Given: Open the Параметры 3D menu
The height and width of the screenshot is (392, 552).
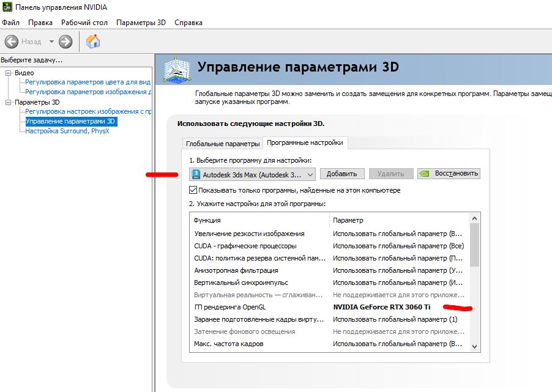Looking at the screenshot, I should coord(141,23).
